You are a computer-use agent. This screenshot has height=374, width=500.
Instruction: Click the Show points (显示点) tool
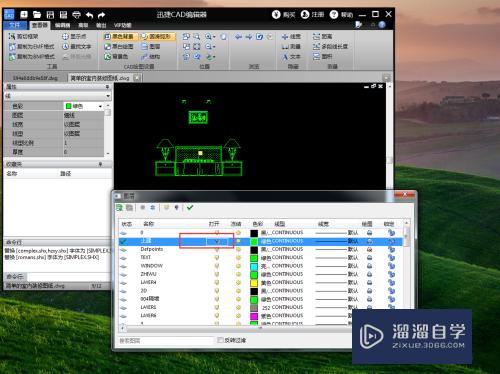pos(74,36)
